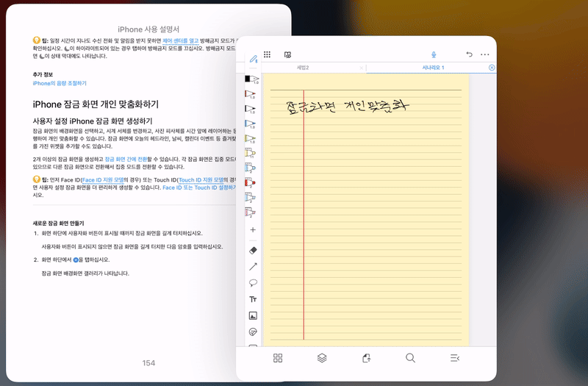Open the 제어 센터를 열고 link
The width and height of the screenshot is (588, 386).
pyautogui.click(x=180, y=41)
